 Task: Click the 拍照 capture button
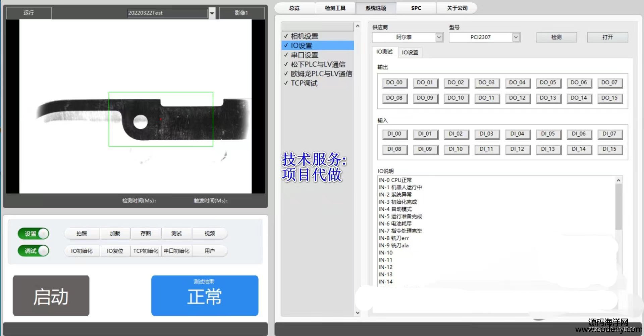tap(82, 234)
